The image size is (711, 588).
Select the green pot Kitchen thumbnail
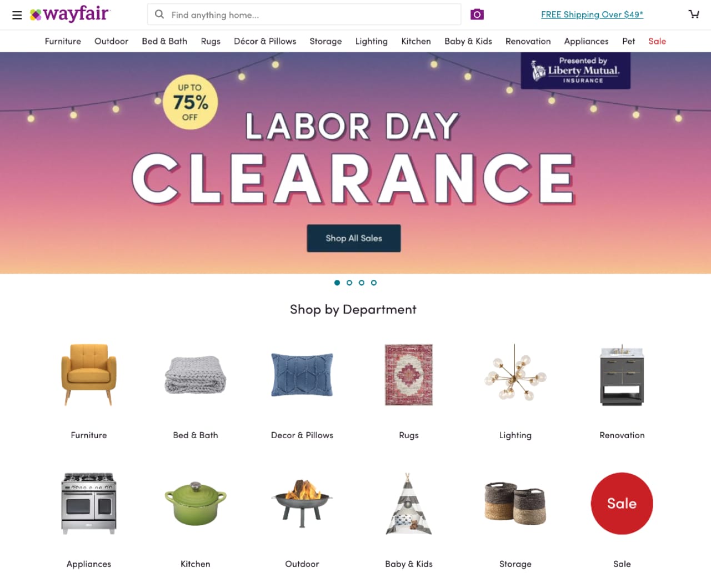click(196, 504)
